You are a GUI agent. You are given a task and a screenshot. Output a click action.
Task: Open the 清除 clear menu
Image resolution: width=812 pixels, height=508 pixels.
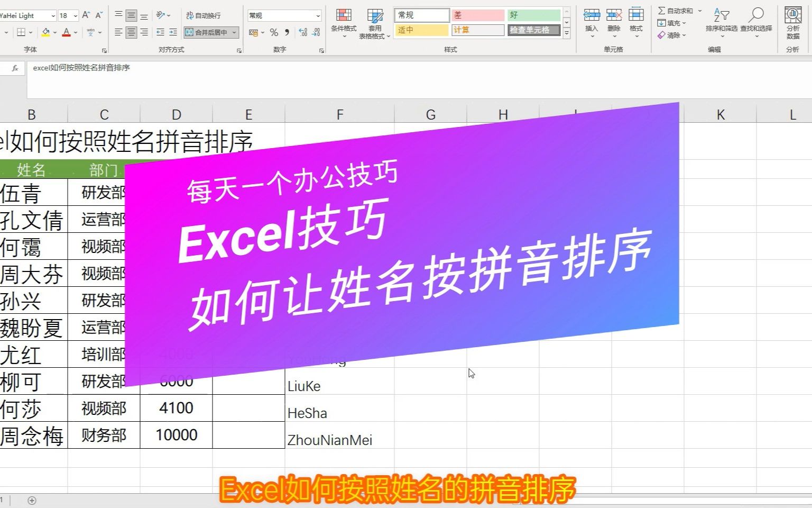point(671,35)
